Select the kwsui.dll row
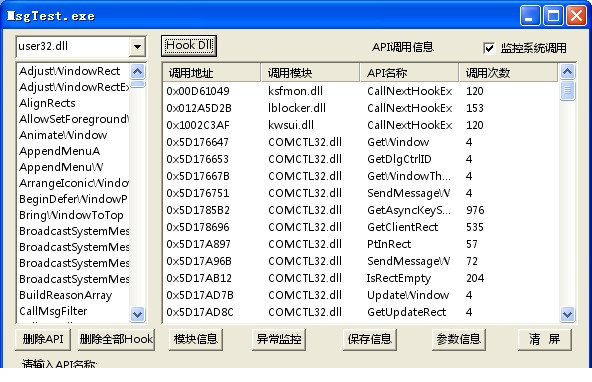 pyautogui.click(x=361, y=125)
